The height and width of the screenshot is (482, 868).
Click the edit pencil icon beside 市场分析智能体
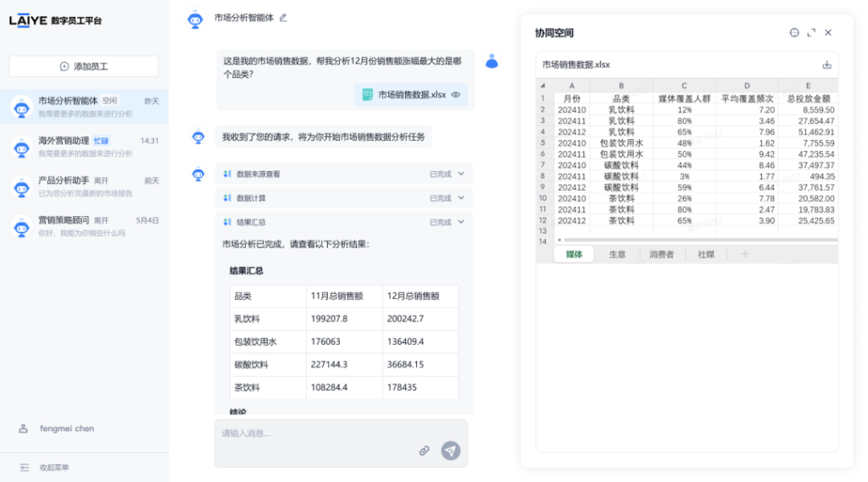pyautogui.click(x=283, y=18)
